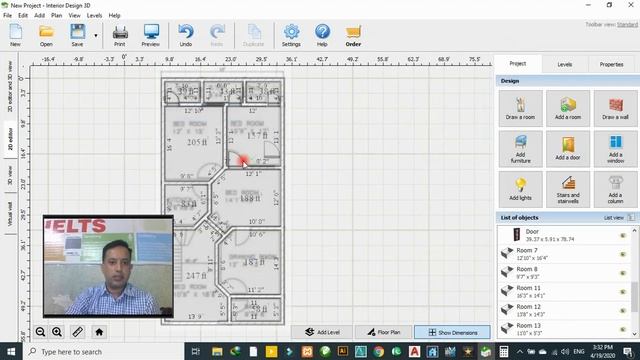Click the Floor Plan button

383,332
